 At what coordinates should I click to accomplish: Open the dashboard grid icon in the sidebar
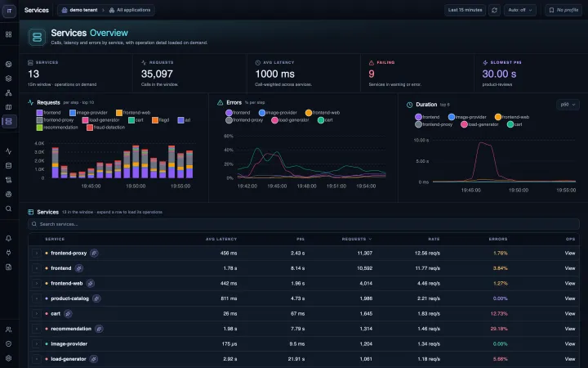point(9,34)
